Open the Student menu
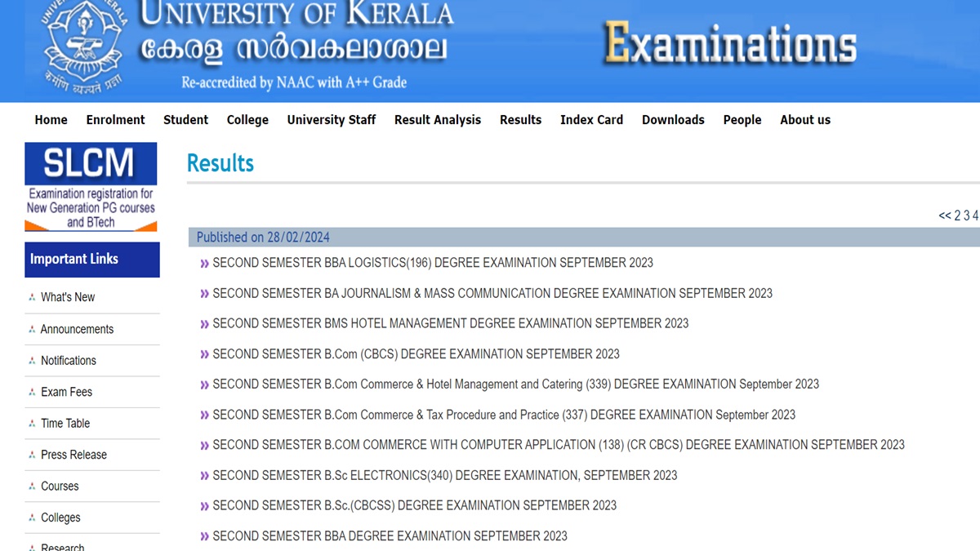This screenshot has height=551, width=980. [185, 119]
